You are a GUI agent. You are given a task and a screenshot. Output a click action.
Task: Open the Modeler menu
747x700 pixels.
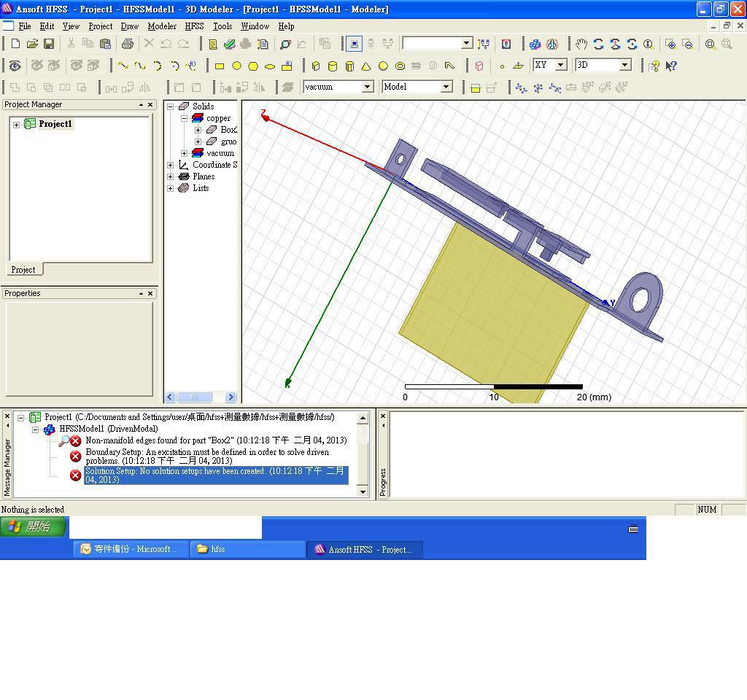[162, 26]
